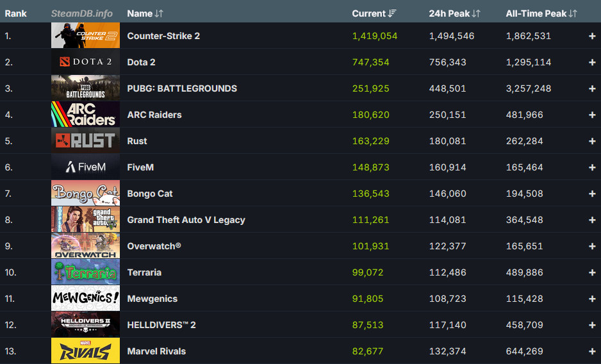Select all-time peak value 481,966
The height and width of the screenshot is (364, 601).
524,115
